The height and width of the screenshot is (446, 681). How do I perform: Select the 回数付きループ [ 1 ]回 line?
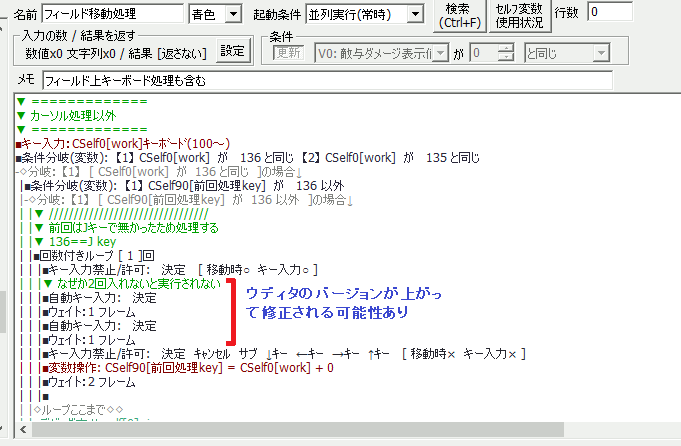pos(94,256)
